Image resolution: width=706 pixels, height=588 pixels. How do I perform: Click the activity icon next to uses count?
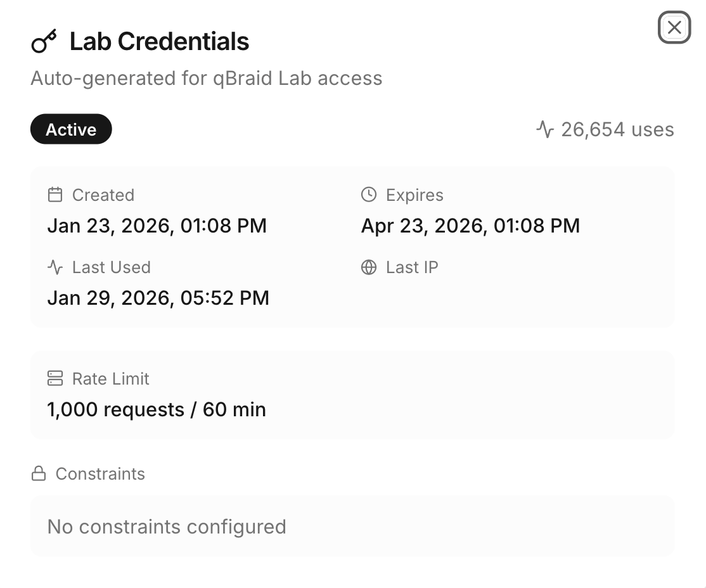[544, 130]
